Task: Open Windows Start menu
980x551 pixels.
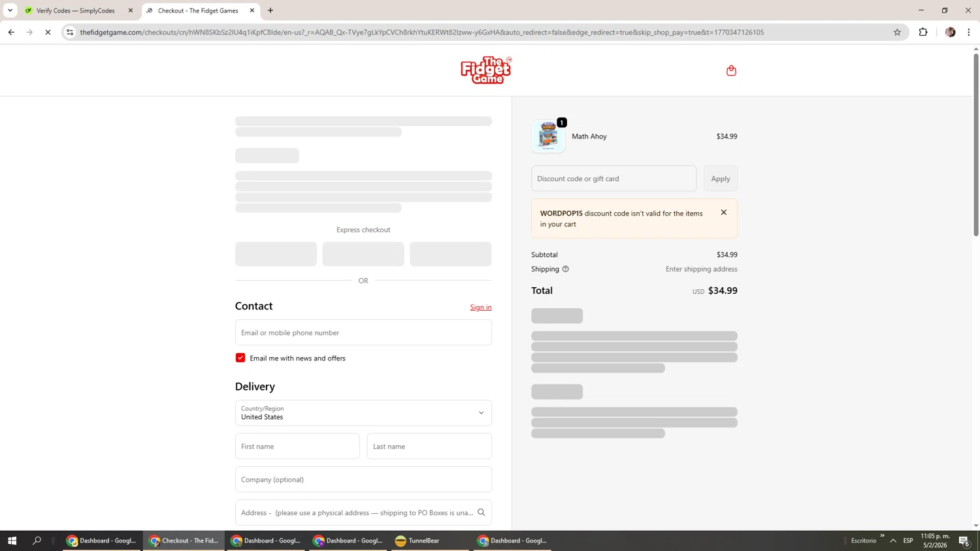Action: point(12,541)
